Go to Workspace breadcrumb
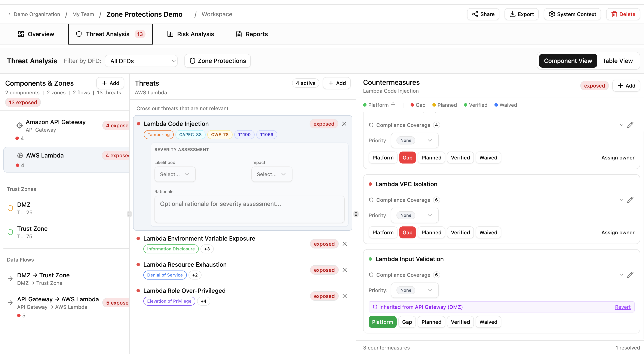Viewport: 644px width, 354px height. pyautogui.click(x=217, y=14)
